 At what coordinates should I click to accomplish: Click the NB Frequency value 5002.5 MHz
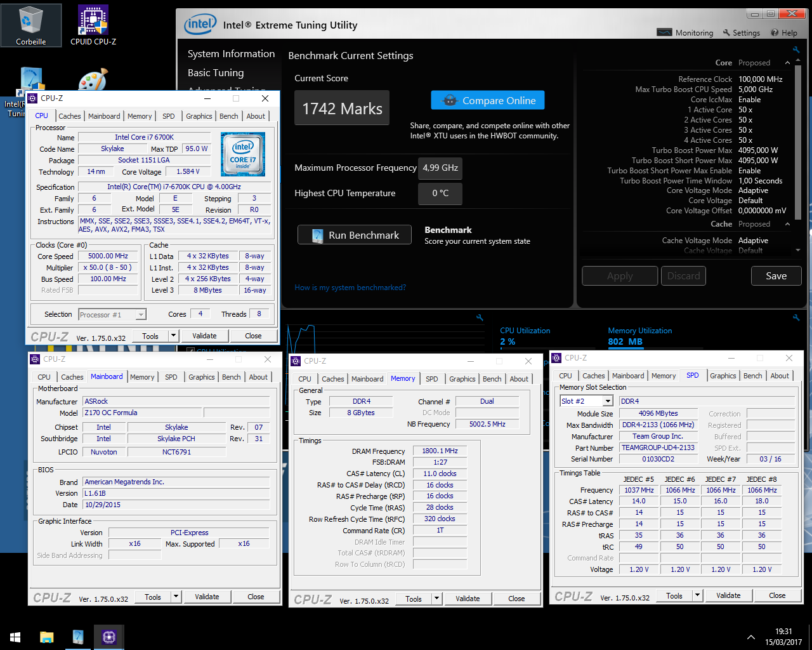click(x=487, y=424)
